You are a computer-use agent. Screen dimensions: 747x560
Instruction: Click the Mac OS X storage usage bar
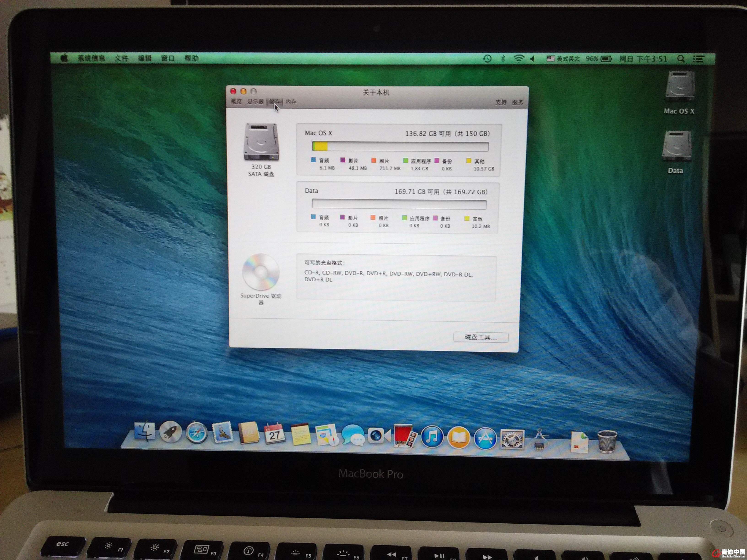(x=400, y=146)
